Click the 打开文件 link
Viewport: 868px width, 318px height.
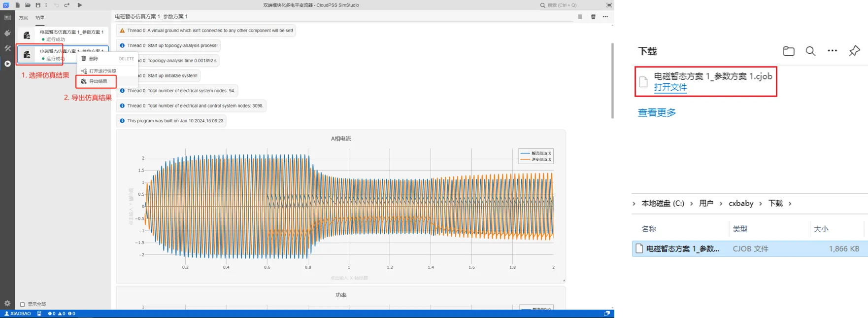point(670,87)
